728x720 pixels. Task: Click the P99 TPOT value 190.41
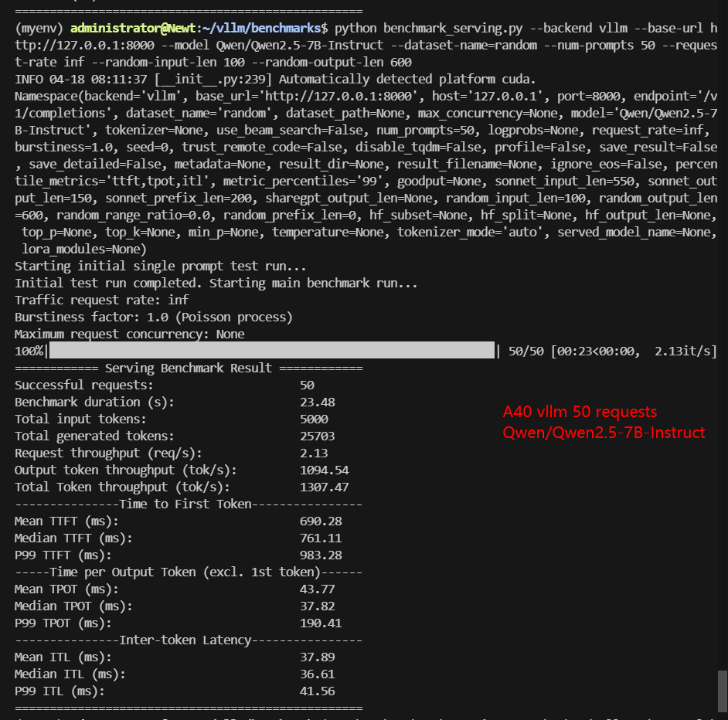320,623
